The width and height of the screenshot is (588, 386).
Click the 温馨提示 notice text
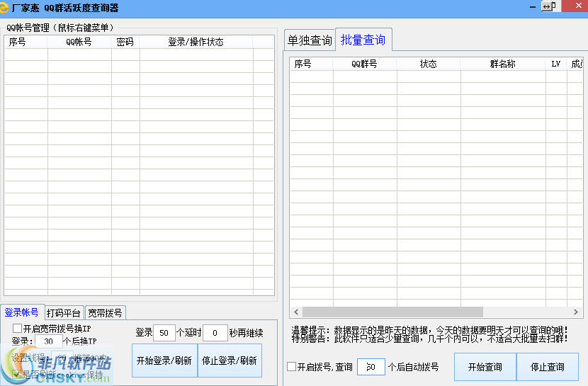[x=429, y=330]
